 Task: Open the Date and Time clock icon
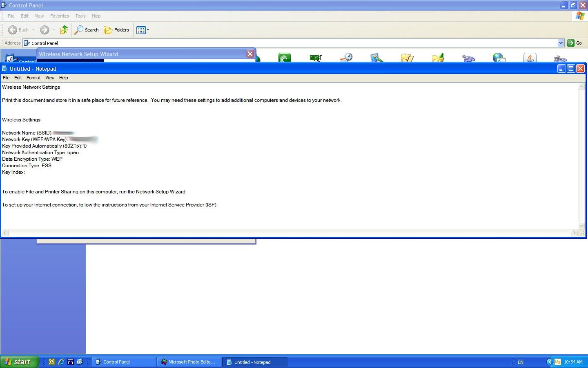click(x=346, y=58)
